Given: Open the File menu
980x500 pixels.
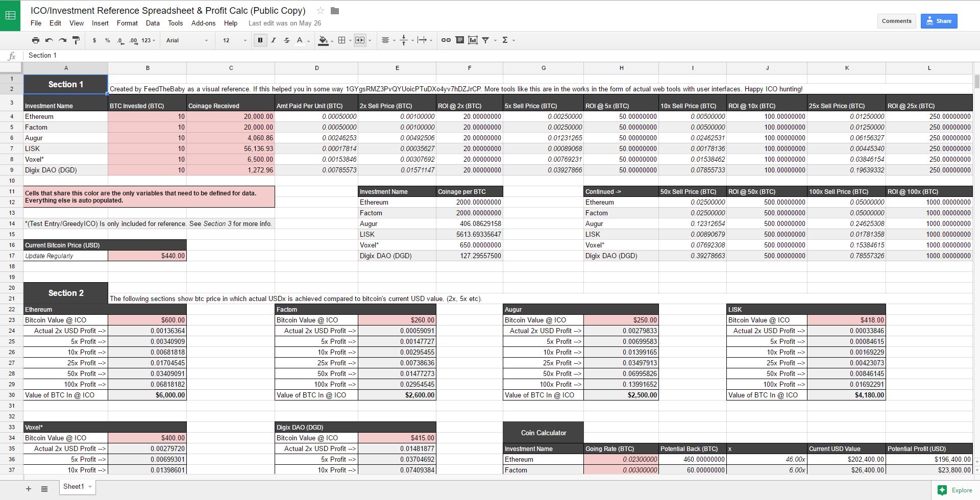Looking at the screenshot, I should (x=36, y=23).
